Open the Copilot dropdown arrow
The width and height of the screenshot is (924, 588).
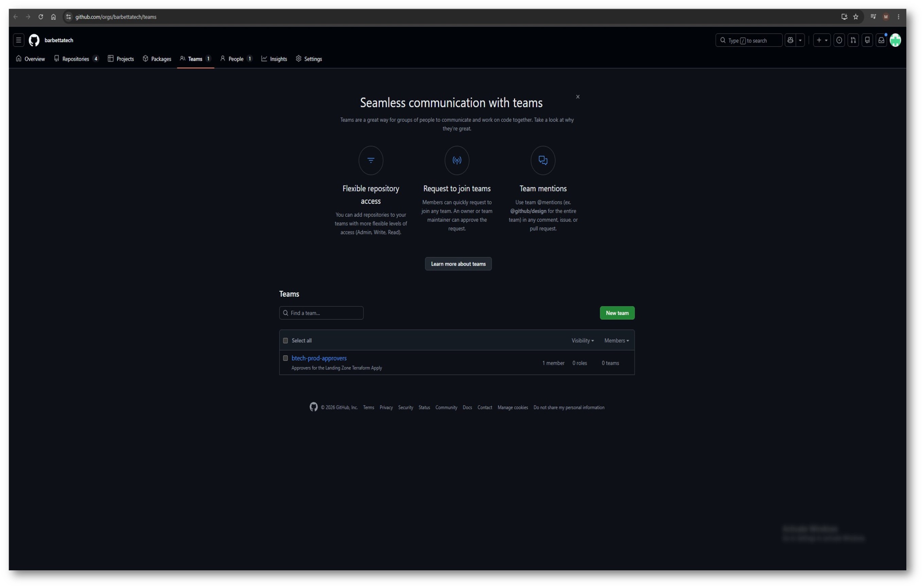pos(800,40)
